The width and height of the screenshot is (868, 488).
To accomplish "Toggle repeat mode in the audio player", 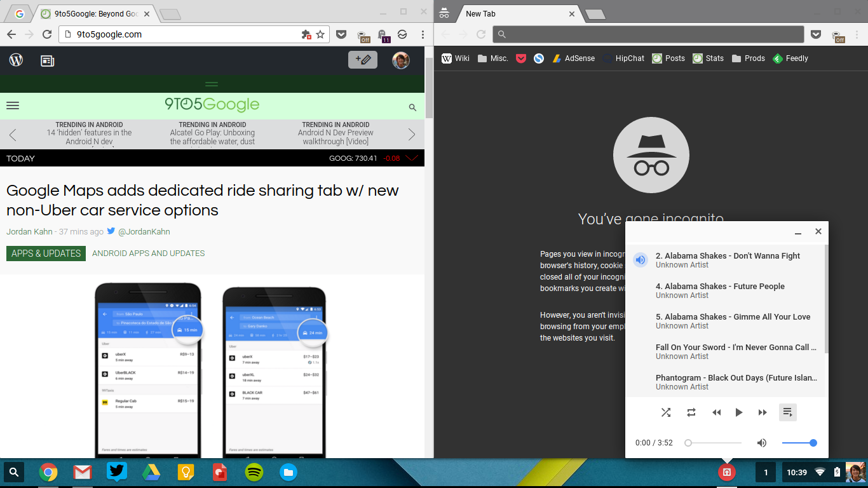I will click(x=691, y=412).
